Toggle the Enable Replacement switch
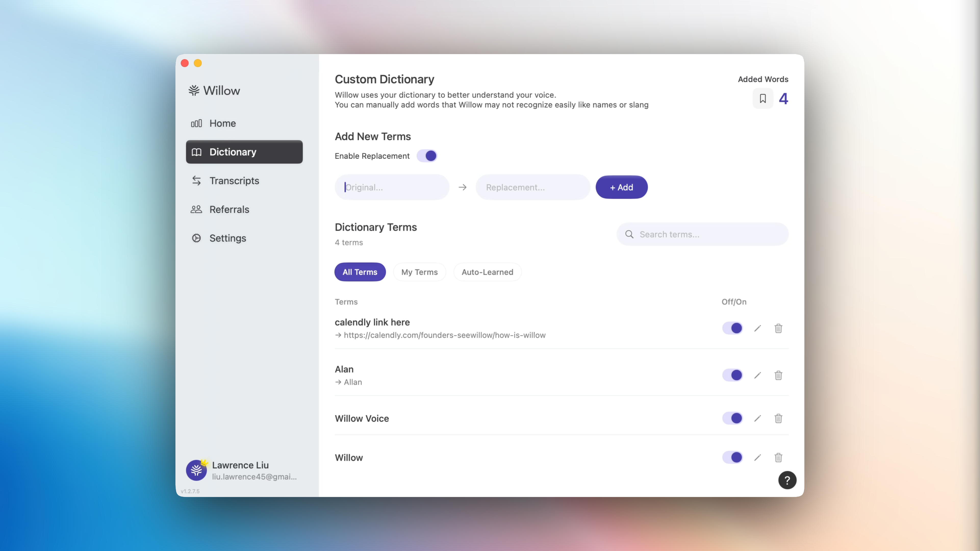The width and height of the screenshot is (980, 551). pyautogui.click(x=427, y=156)
